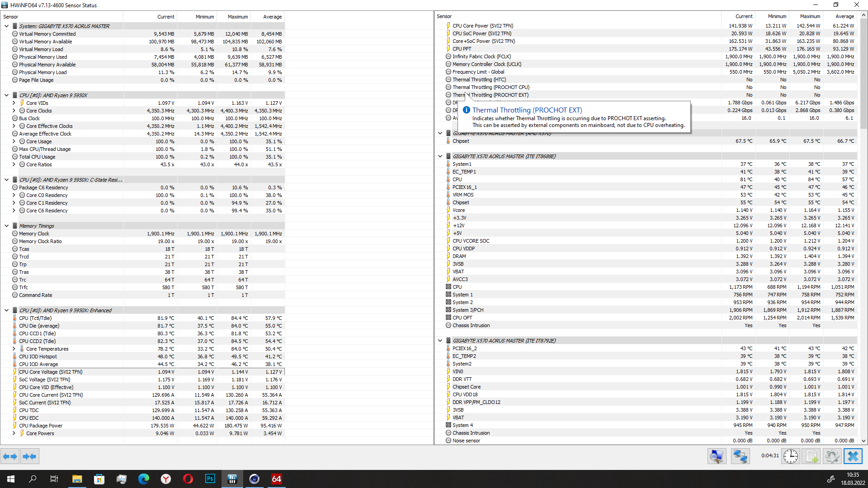Screen dimensions: 868x488
Task: Expand the Core VIDs tree row
Action: [x=14, y=103]
